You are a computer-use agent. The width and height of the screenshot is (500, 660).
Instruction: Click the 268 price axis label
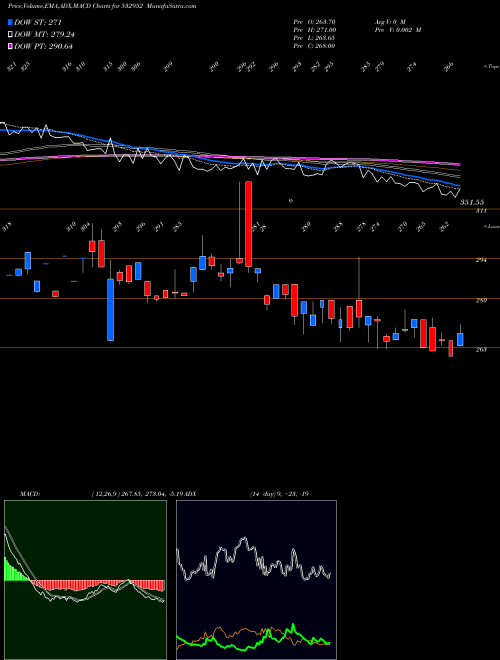[481, 349]
